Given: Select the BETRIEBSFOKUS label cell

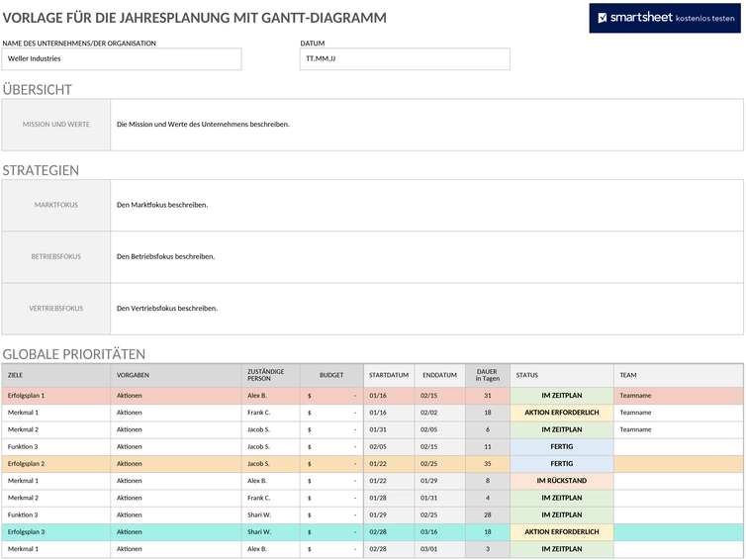Looking at the screenshot, I should pos(56,257).
